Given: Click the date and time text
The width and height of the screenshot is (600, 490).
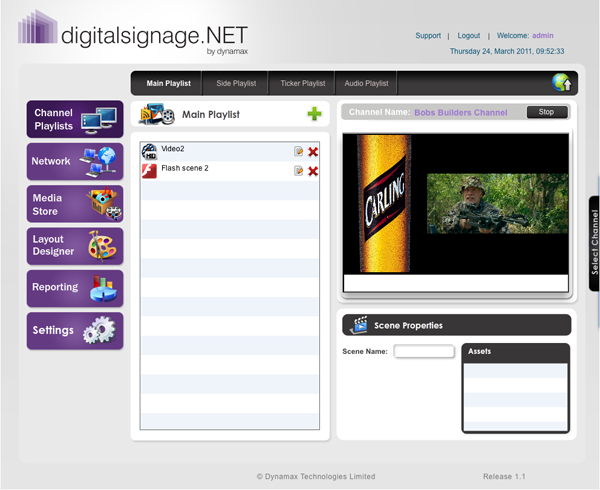Looking at the screenshot, I should [x=507, y=51].
